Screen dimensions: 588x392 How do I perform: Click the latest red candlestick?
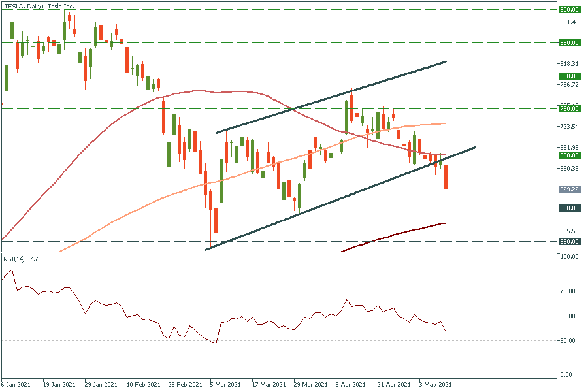tap(446, 177)
